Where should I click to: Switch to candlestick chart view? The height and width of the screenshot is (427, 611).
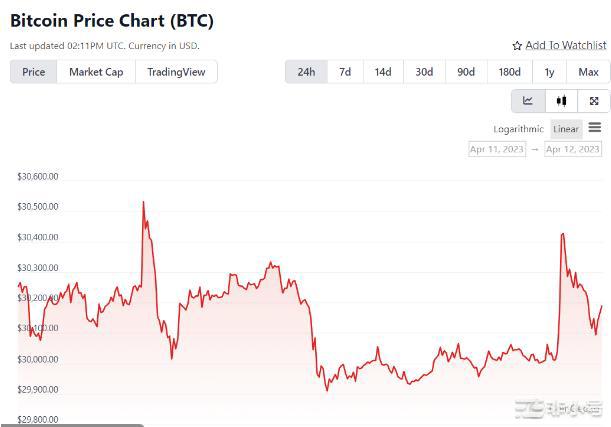[561, 101]
